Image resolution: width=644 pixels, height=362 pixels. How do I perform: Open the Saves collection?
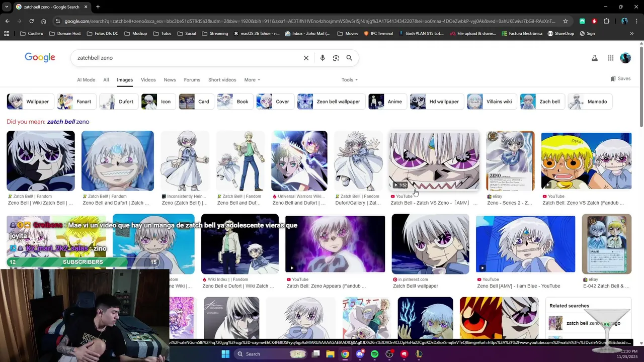tap(620, 78)
